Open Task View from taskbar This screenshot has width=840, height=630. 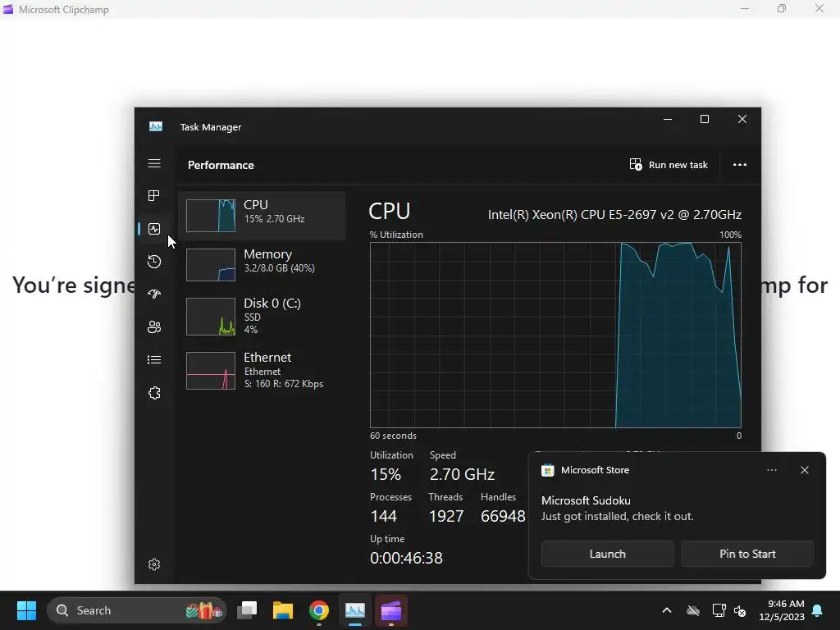click(247, 610)
